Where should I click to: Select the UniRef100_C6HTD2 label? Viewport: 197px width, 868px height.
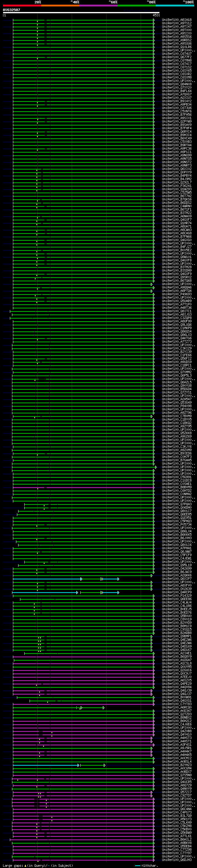pyautogui.click(x=177, y=491)
